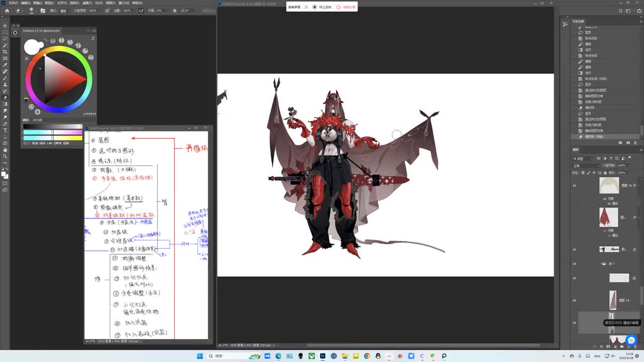Toggle visibility of the dark-red strip layer
The height and width of the screenshot is (362, 644).
click(575, 249)
